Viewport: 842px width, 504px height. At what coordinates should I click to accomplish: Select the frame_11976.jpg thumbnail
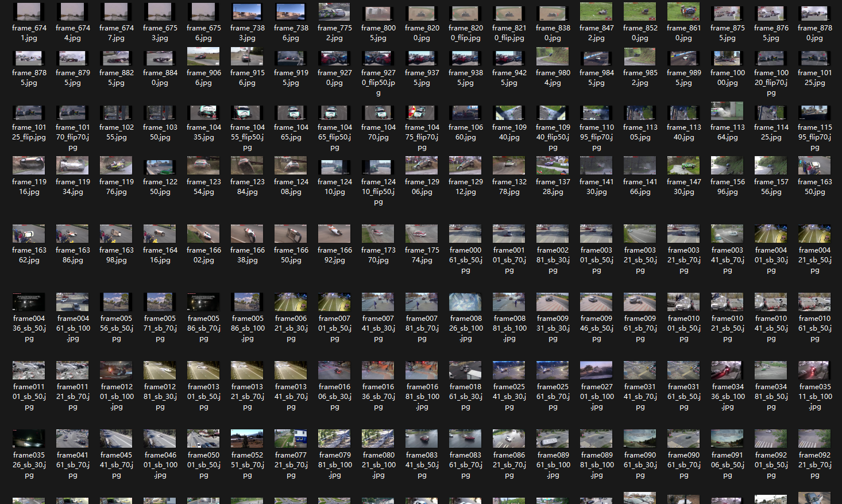point(116,166)
